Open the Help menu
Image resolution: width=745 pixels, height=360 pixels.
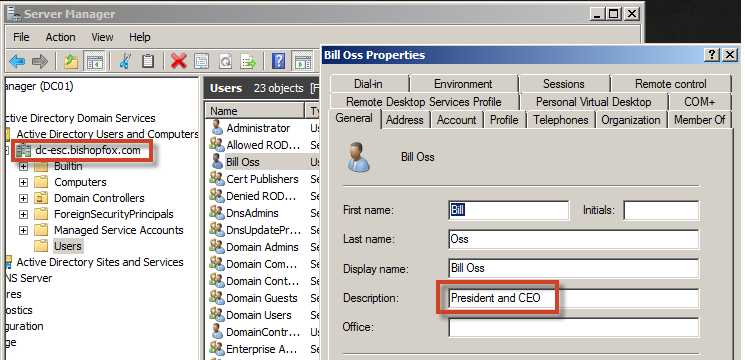point(139,37)
